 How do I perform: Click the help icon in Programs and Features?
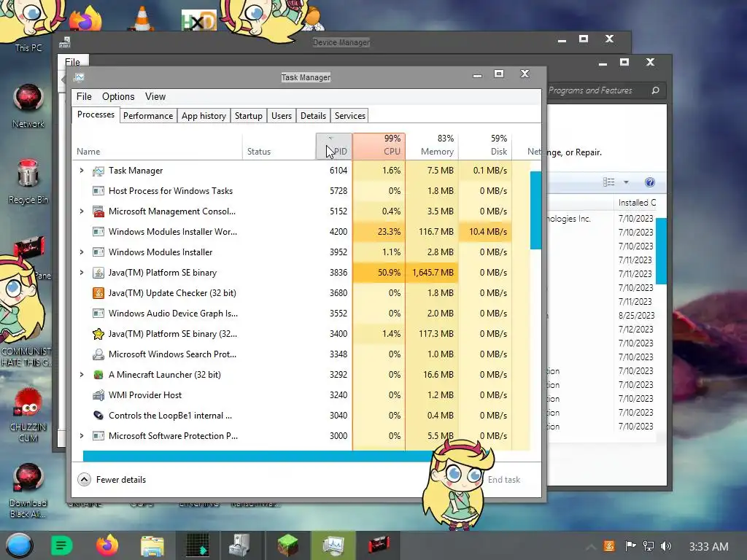tap(650, 182)
